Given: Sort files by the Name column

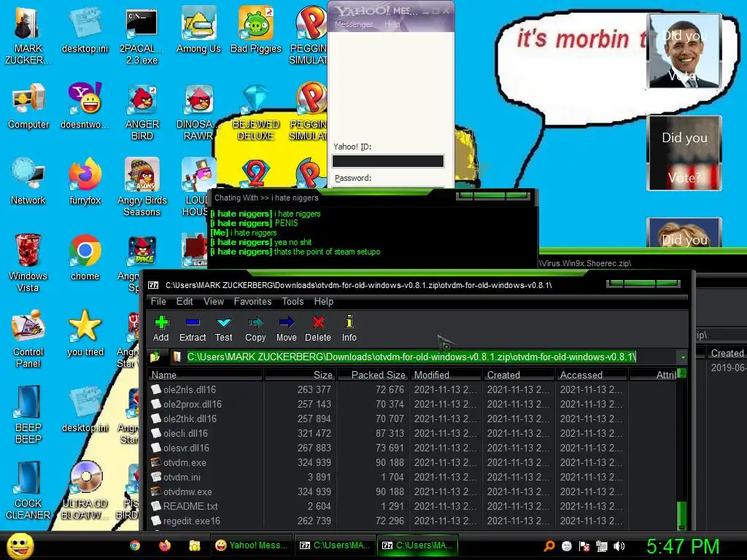Looking at the screenshot, I should coord(205,375).
